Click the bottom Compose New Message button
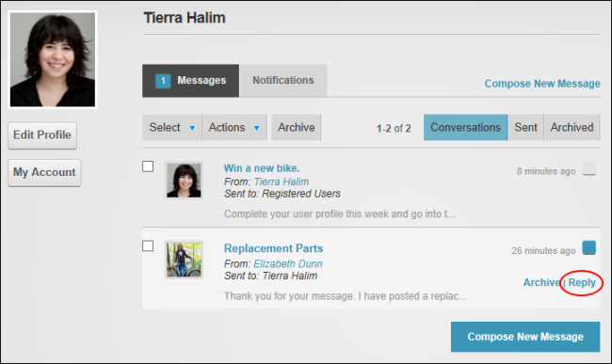 tap(525, 337)
